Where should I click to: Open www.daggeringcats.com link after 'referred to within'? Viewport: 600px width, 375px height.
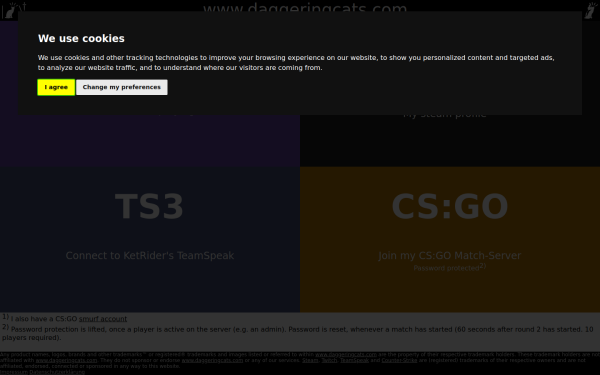pos(346,355)
